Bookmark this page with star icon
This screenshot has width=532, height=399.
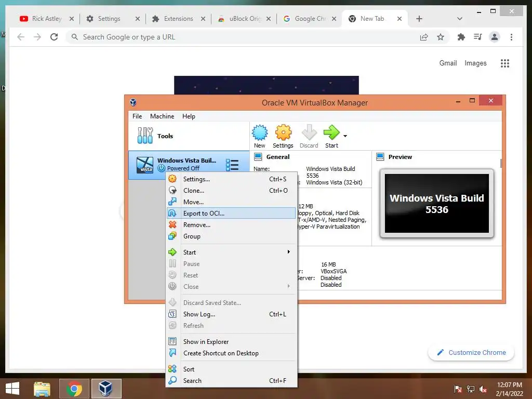click(441, 37)
